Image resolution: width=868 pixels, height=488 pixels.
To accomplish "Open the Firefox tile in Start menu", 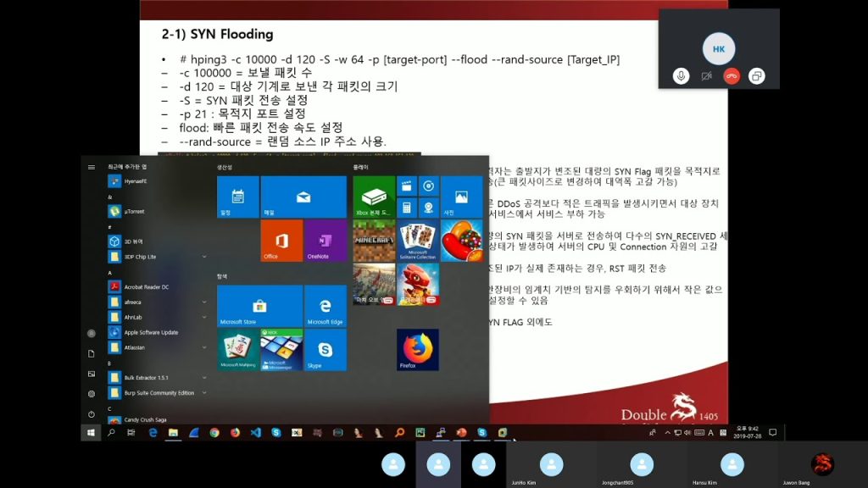I will click(417, 349).
